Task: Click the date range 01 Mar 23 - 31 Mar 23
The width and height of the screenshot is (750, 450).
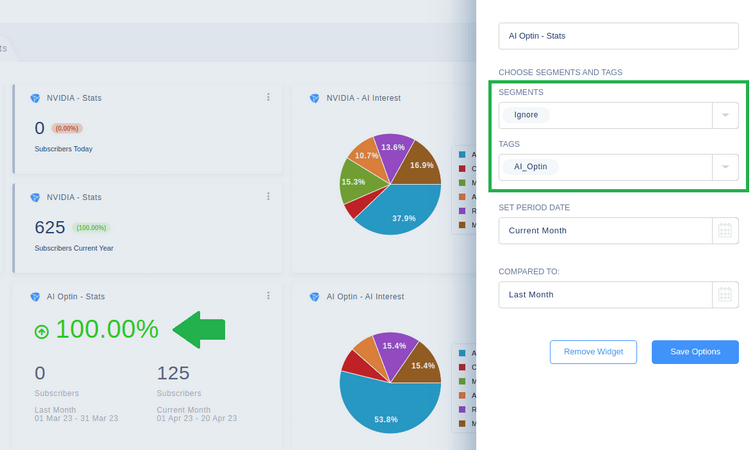Action: click(76, 418)
